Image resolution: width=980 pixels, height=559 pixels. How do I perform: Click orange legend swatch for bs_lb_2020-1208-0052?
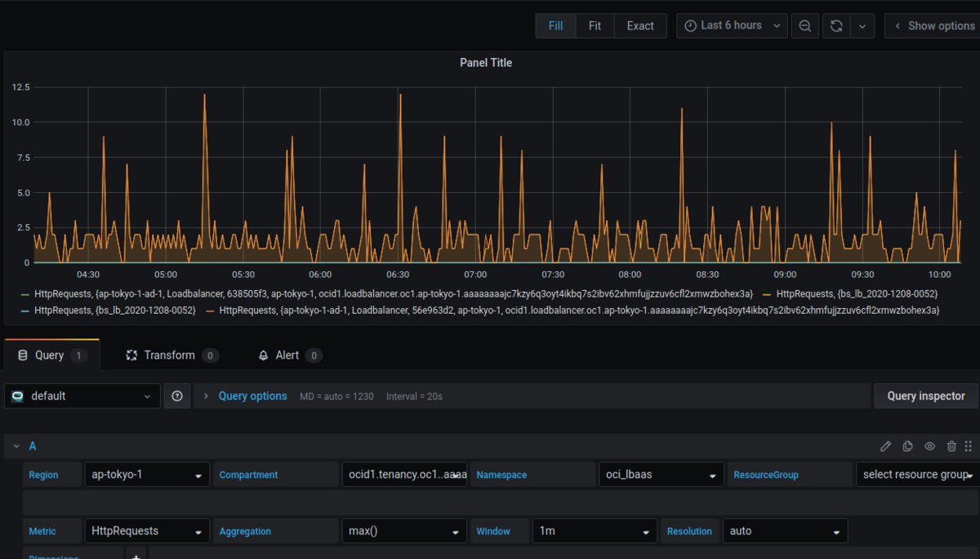click(x=767, y=293)
